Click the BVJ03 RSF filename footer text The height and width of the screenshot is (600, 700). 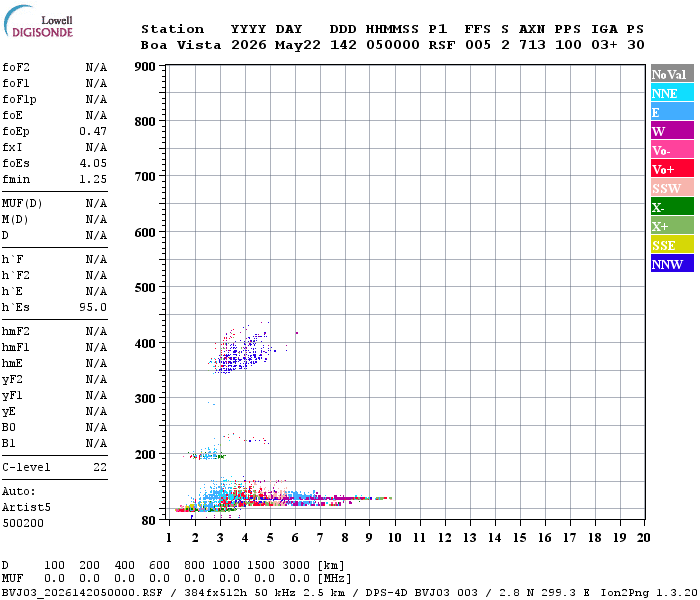point(82,592)
